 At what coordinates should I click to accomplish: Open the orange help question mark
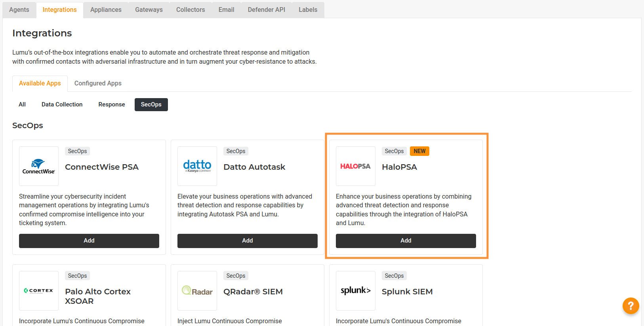click(631, 306)
